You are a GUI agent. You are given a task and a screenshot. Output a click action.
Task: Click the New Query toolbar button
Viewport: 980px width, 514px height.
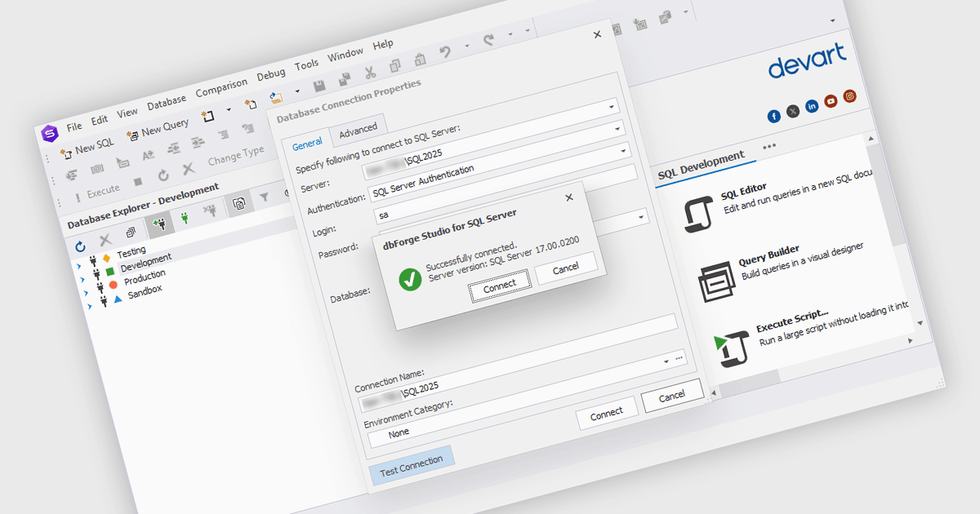pos(158,128)
